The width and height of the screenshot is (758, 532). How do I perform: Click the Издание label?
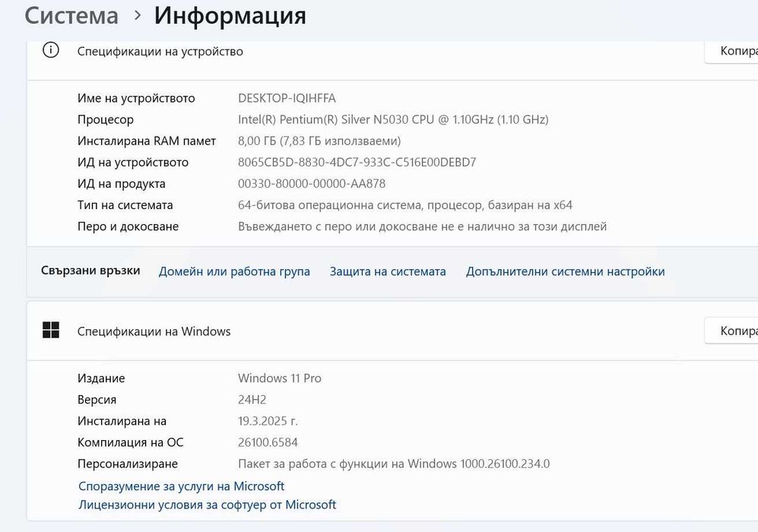tap(101, 378)
